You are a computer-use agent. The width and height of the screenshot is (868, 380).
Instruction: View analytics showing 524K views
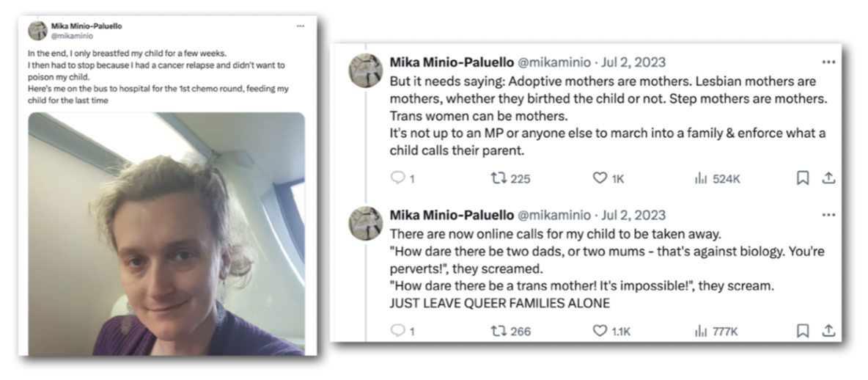[x=700, y=178]
